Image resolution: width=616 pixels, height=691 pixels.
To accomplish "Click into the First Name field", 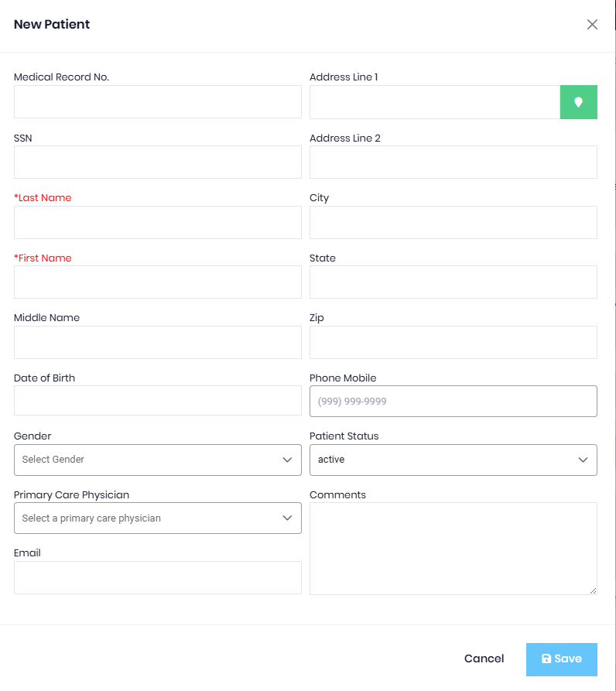I will pos(158,282).
